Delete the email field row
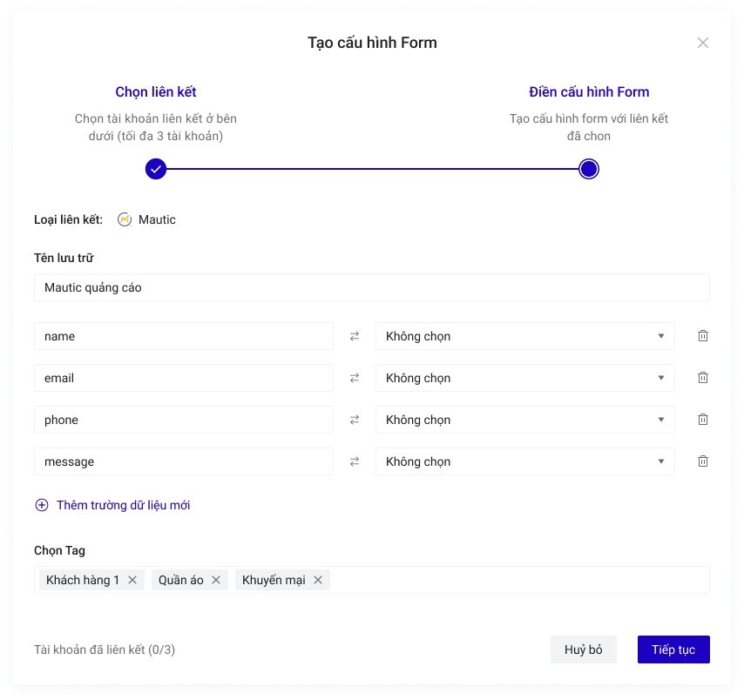 click(x=702, y=378)
